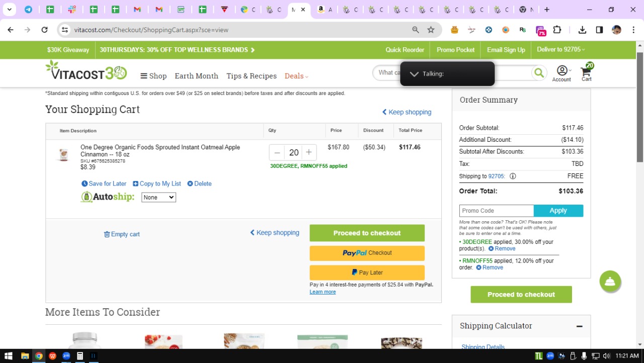
Task: Go to Earth Month menu item
Action: coord(196,76)
